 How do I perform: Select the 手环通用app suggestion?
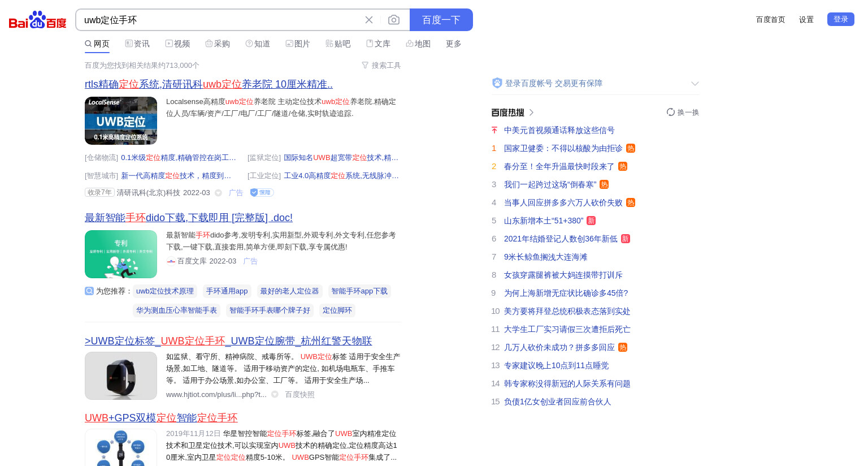pos(227,291)
